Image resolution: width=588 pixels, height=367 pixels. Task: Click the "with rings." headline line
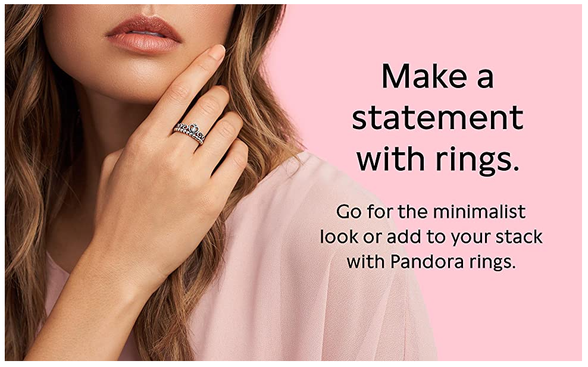pos(437,158)
